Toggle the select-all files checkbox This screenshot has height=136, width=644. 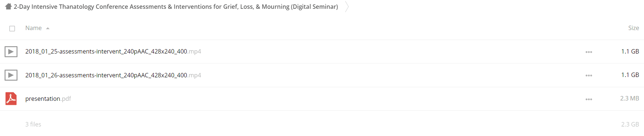[x=12, y=29]
